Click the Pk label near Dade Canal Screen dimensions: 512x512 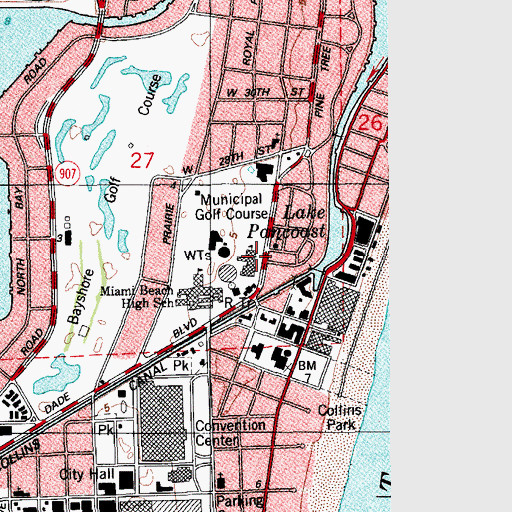coord(181,366)
